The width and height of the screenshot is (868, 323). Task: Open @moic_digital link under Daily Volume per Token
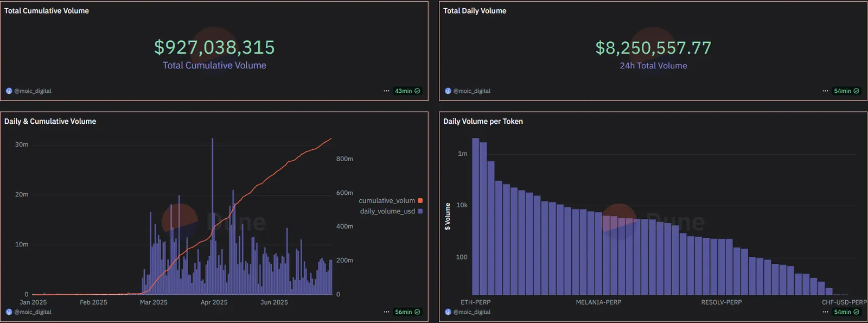pos(472,312)
